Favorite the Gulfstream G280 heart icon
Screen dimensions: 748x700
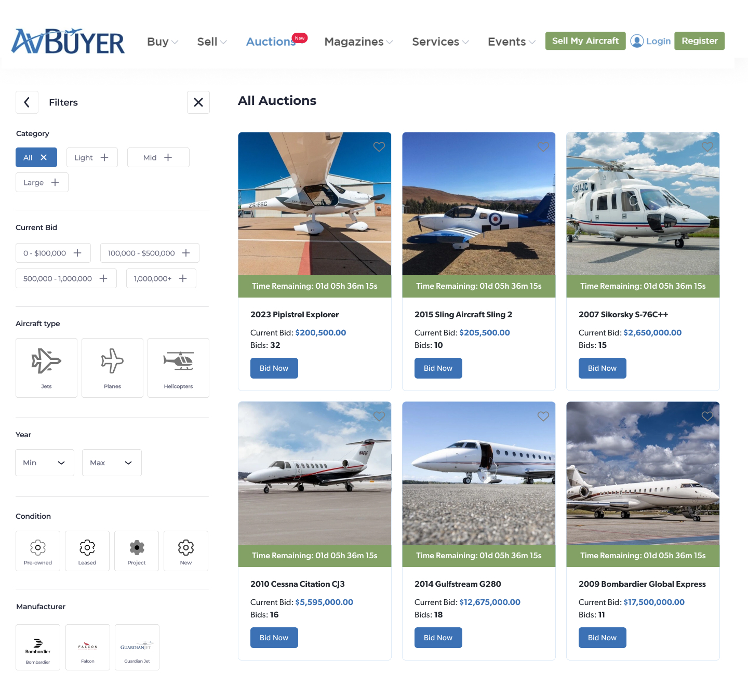tap(543, 416)
